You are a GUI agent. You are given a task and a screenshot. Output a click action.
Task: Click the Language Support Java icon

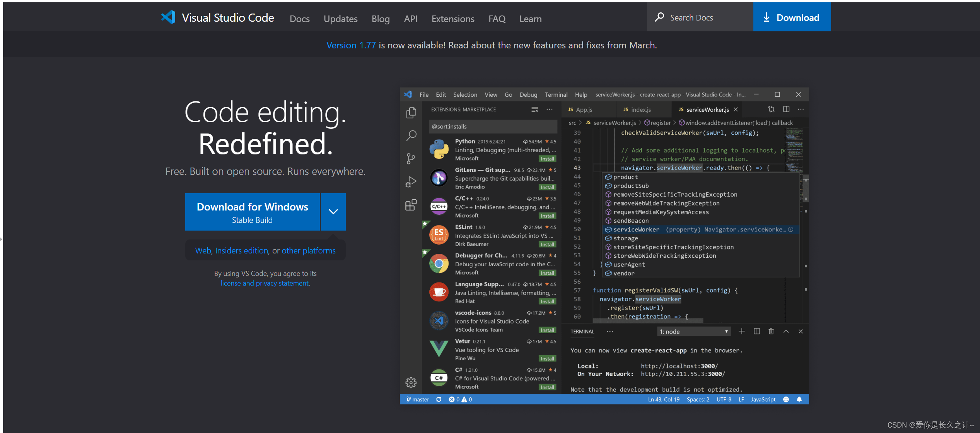point(439,292)
